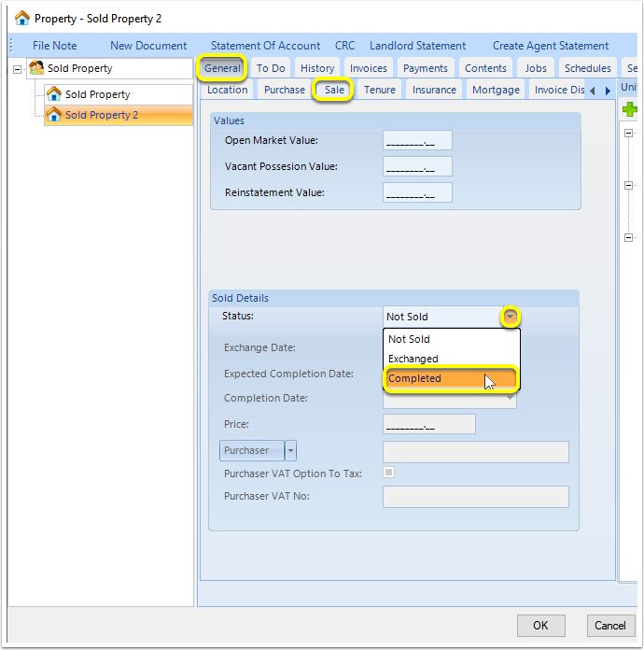The height and width of the screenshot is (650, 644).
Task: Click the toolbar grip handle left of File Note
Action: (x=11, y=45)
